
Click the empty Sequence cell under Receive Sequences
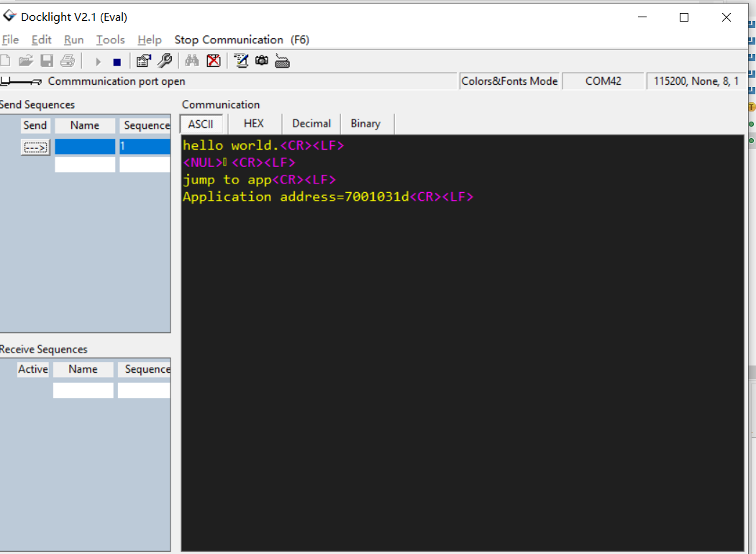[145, 389]
